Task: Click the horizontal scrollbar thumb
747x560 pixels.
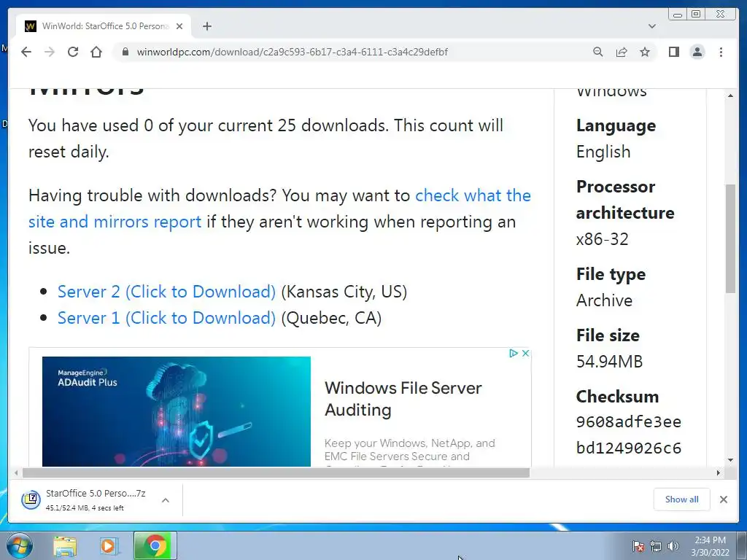Action: click(x=276, y=472)
